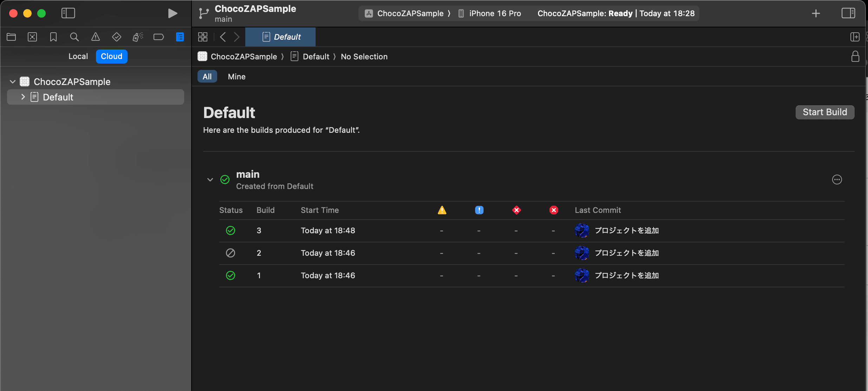Select the Source Control navigator icon
868x391 pixels.
(x=32, y=37)
